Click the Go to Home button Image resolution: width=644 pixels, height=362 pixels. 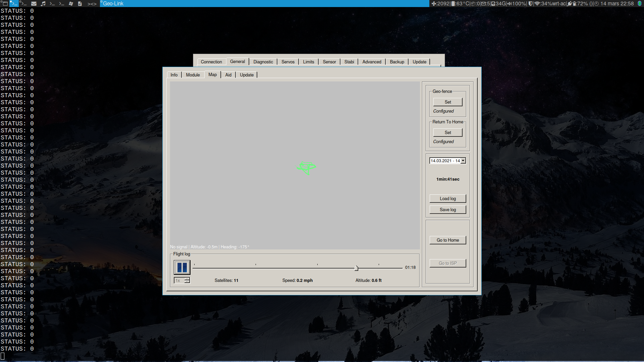click(x=447, y=240)
